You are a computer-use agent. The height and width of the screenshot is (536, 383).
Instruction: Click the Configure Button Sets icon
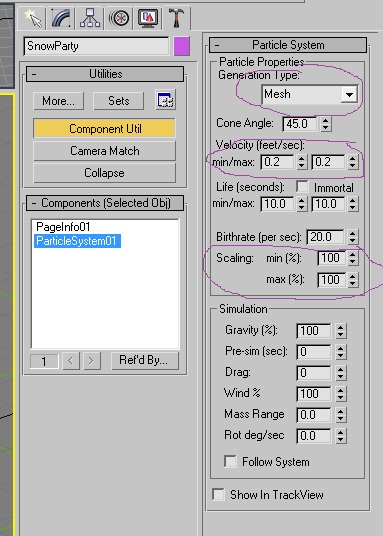(166, 100)
